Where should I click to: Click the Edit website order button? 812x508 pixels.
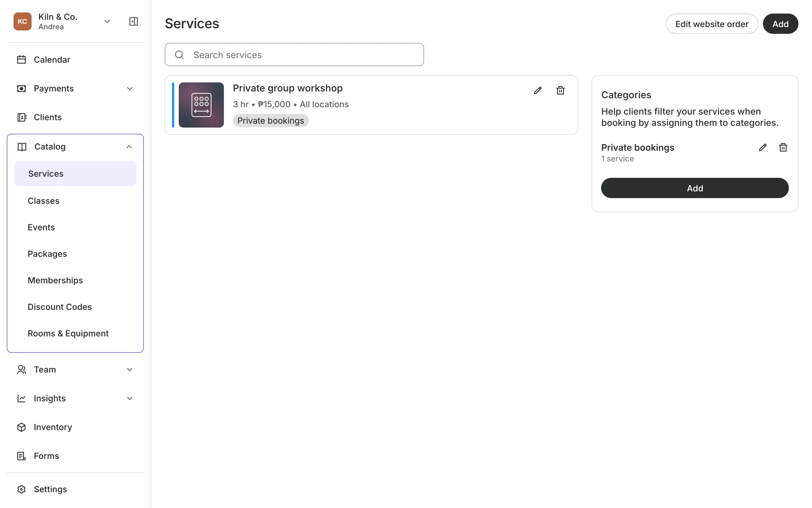(712, 24)
